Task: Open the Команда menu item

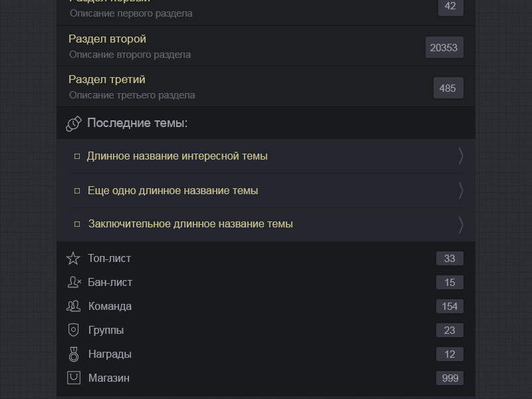Action: point(110,307)
